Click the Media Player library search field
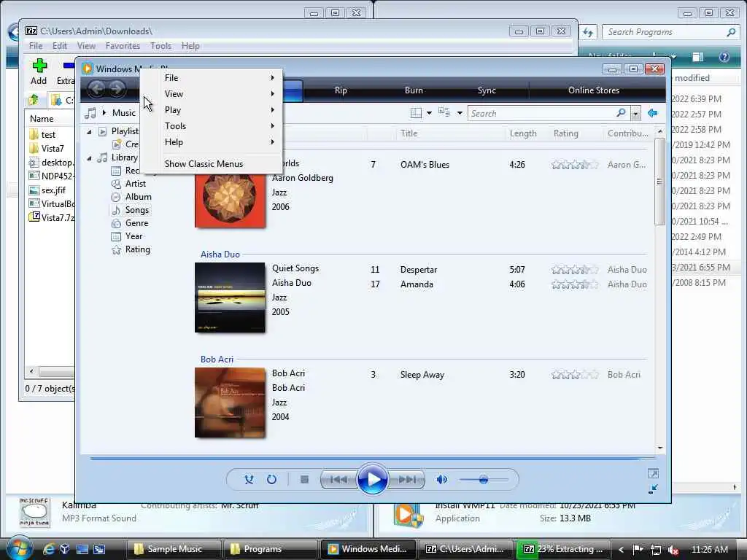Image resolution: width=747 pixels, height=560 pixels. click(x=542, y=113)
